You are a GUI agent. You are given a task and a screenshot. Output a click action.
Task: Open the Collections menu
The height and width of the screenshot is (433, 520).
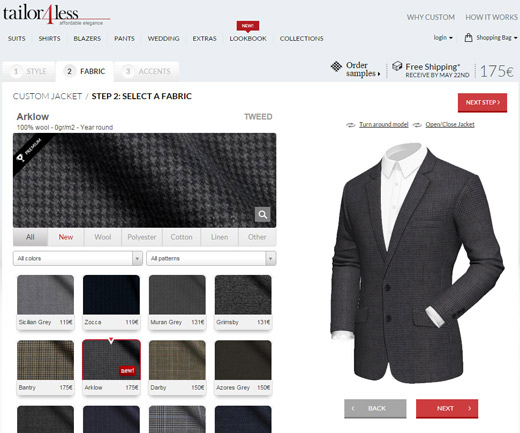(x=301, y=39)
